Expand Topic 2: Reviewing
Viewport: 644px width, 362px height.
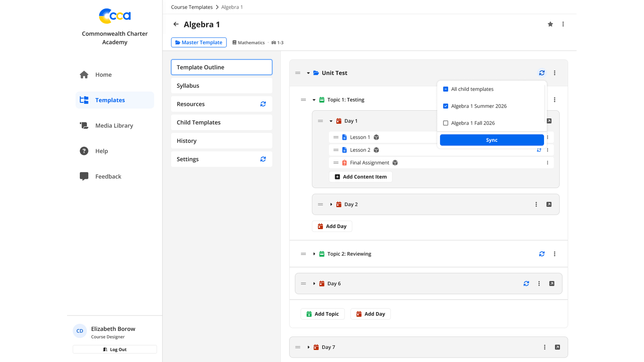tap(314, 254)
